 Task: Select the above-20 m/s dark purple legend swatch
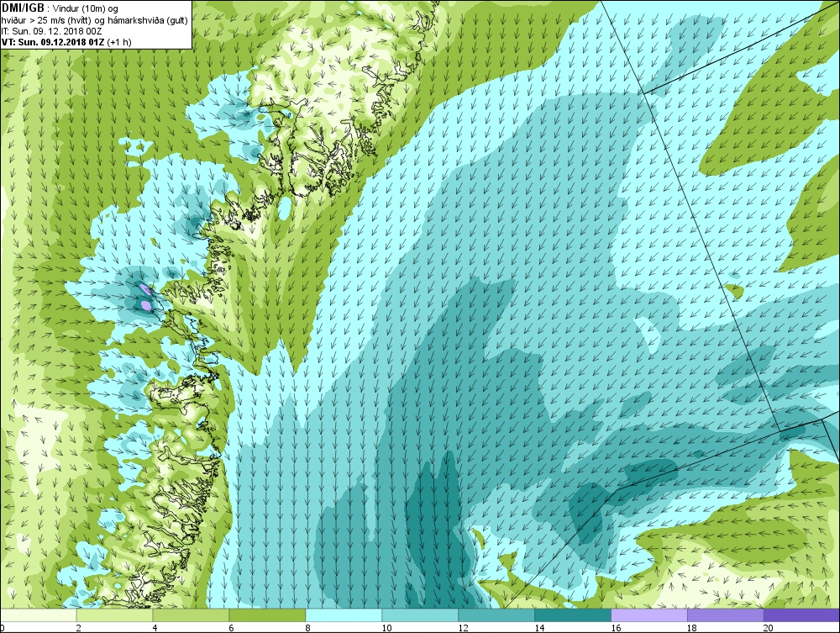pos(801,615)
